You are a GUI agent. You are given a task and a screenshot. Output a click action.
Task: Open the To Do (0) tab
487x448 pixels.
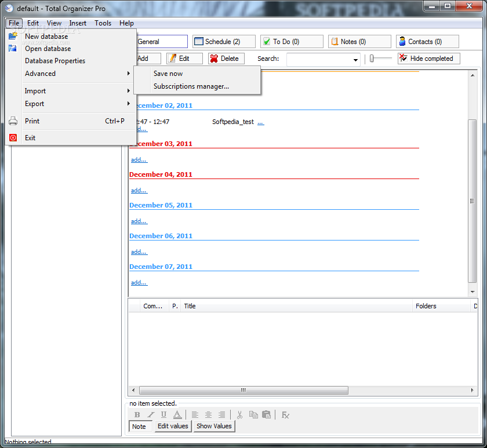click(292, 42)
